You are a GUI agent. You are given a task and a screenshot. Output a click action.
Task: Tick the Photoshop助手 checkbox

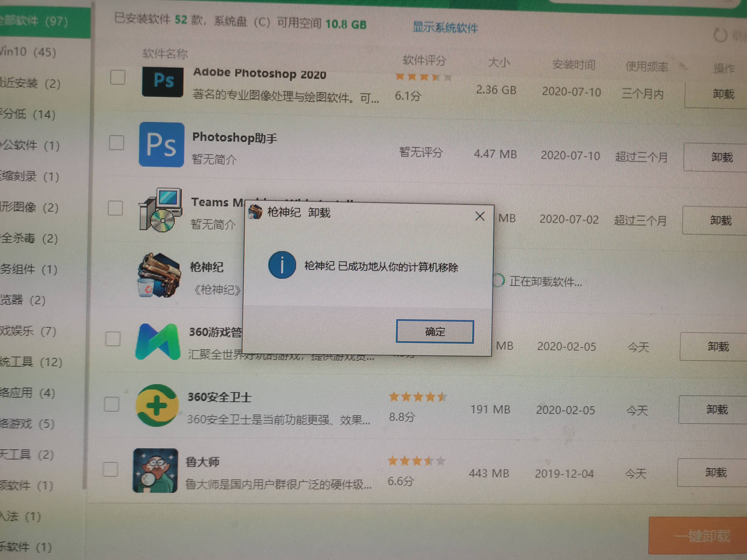click(x=117, y=142)
